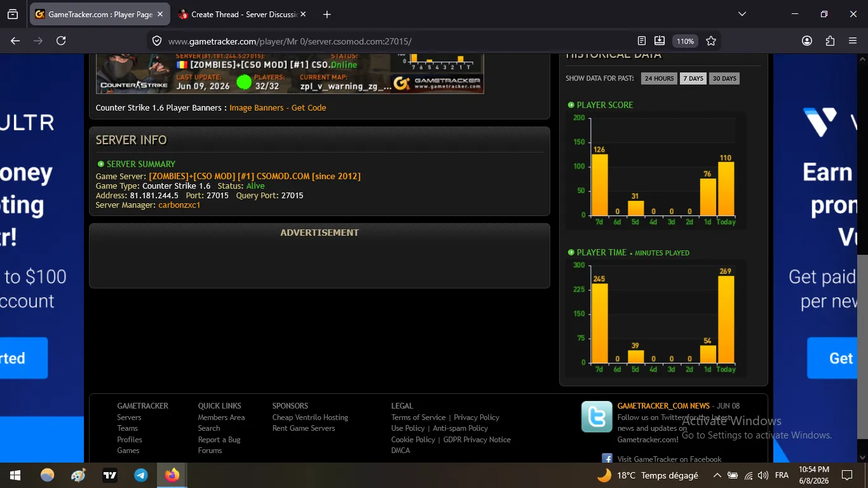Screen dimensions: 868x488
Task: Open the Servers footer link
Action: pyautogui.click(x=129, y=417)
